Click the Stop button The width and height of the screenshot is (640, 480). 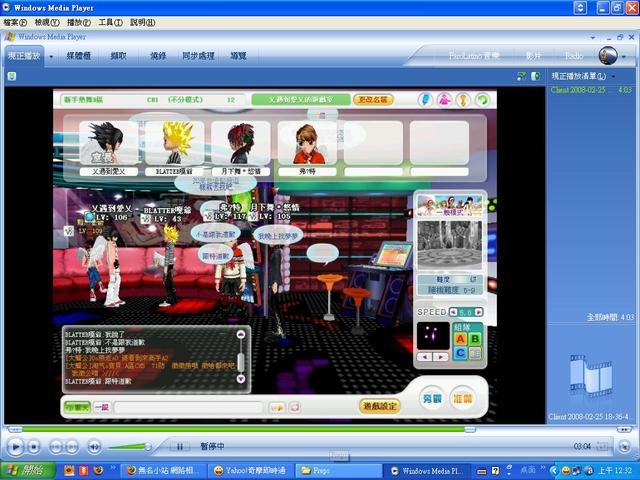click(x=33, y=447)
